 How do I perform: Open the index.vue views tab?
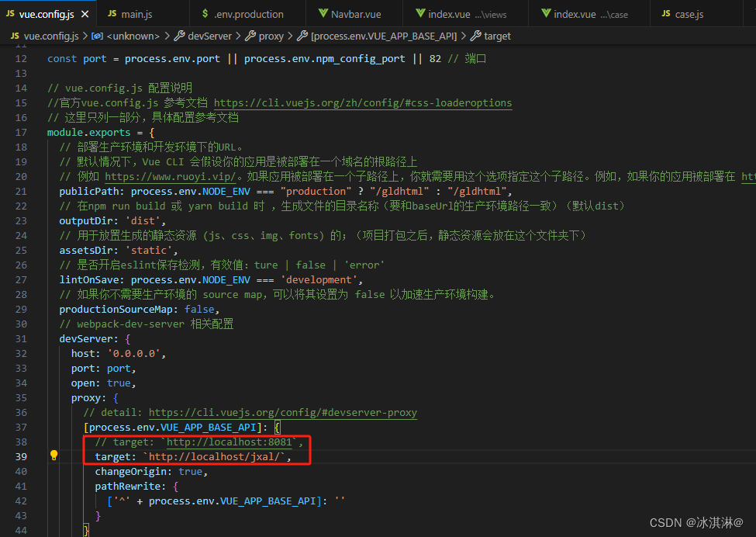click(x=466, y=14)
